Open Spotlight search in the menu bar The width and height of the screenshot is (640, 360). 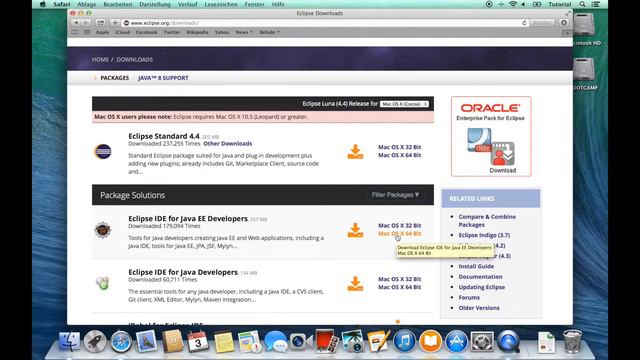(x=582, y=4)
